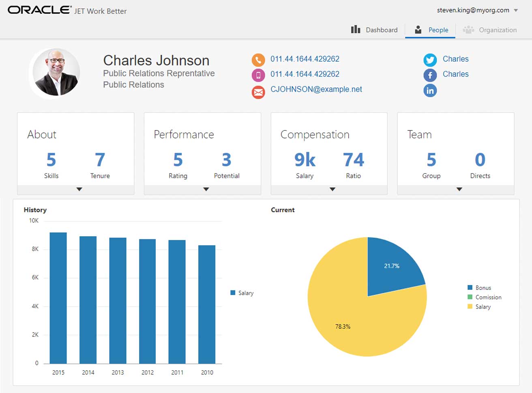Expand the Compensation card arrow
This screenshot has height=393, width=532.
point(332,189)
